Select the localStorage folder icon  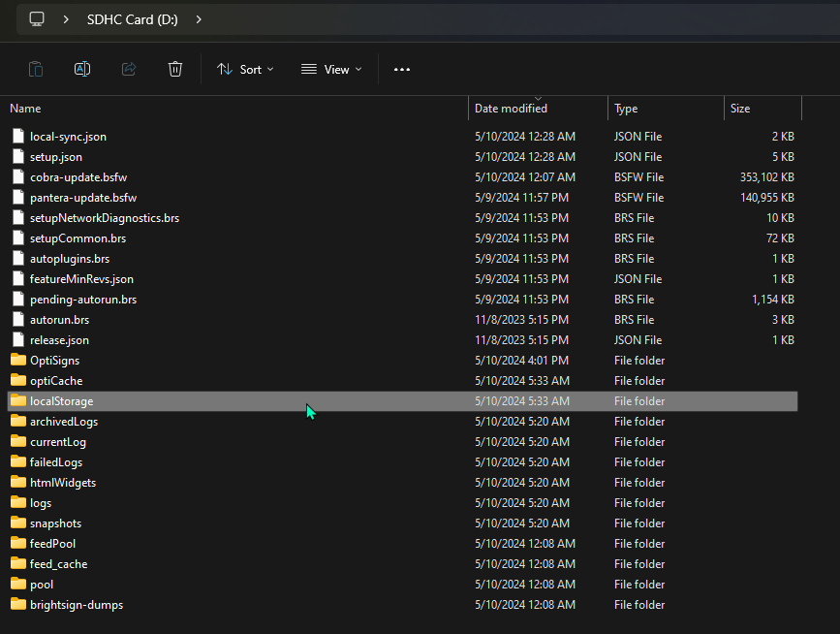[18, 400]
